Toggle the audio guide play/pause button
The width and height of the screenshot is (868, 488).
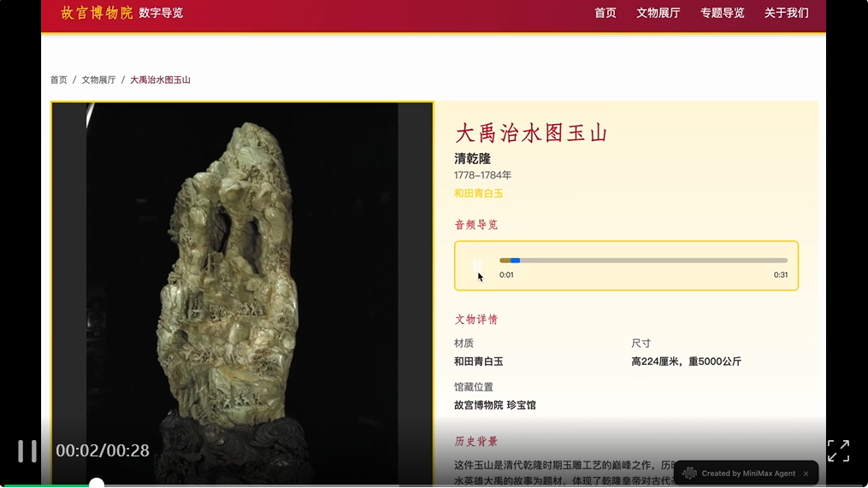(x=478, y=266)
